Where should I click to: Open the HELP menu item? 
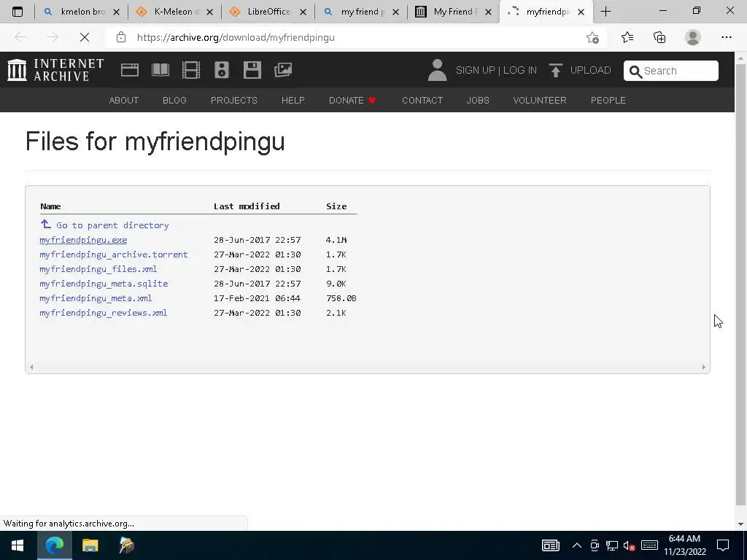(x=293, y=101)
